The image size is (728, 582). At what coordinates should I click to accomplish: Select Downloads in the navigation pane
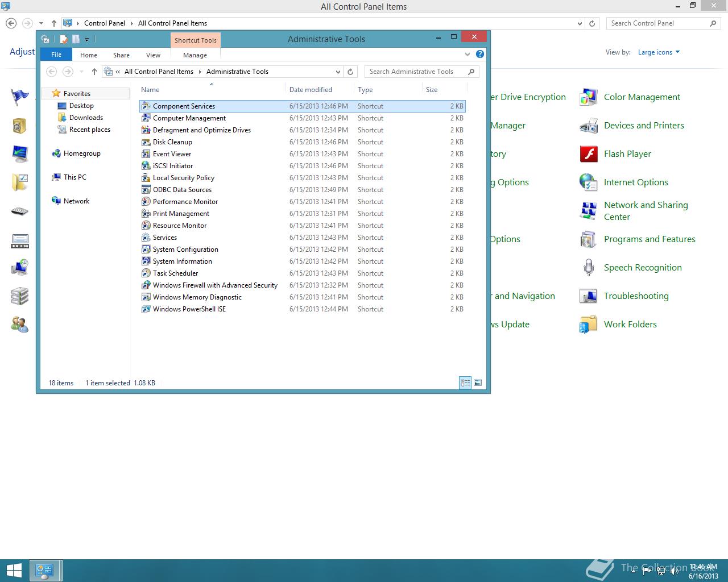point(86,118)
